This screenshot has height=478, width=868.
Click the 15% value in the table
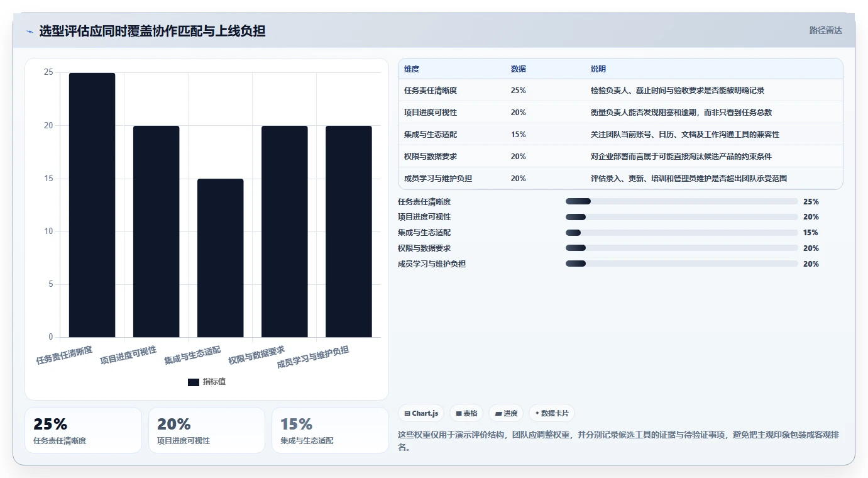tap(519, 135)
